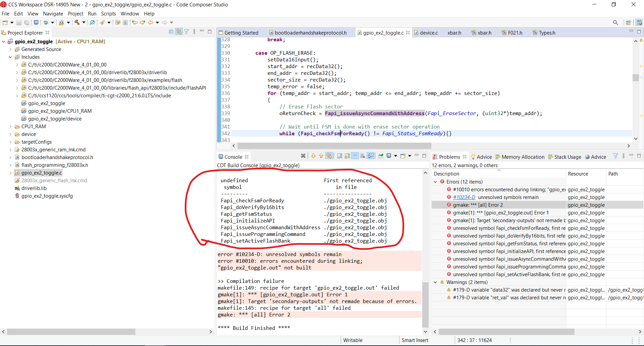The height and width of the screenshot is (346, 644).
Task: Open the terminal monitor toolbar icon
Action: point(36,22)
